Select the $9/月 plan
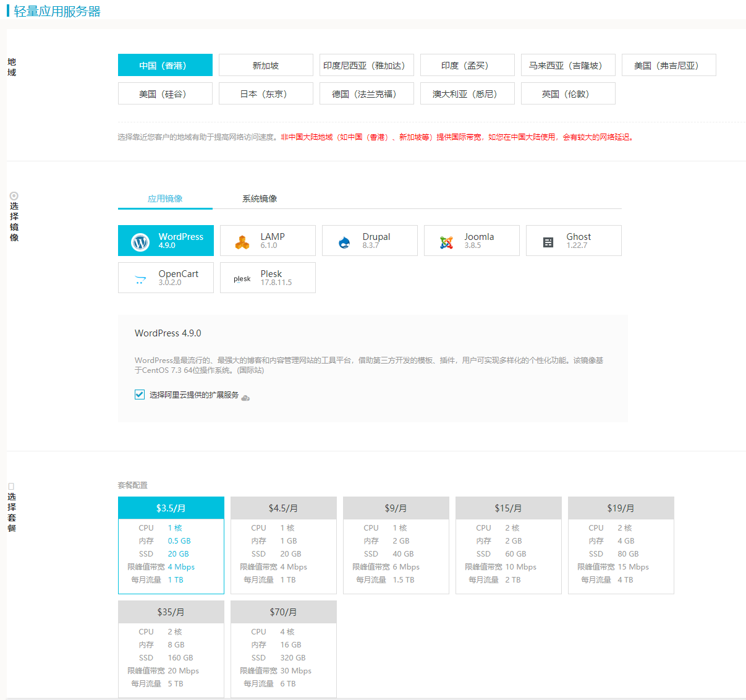 coord(396,545)
